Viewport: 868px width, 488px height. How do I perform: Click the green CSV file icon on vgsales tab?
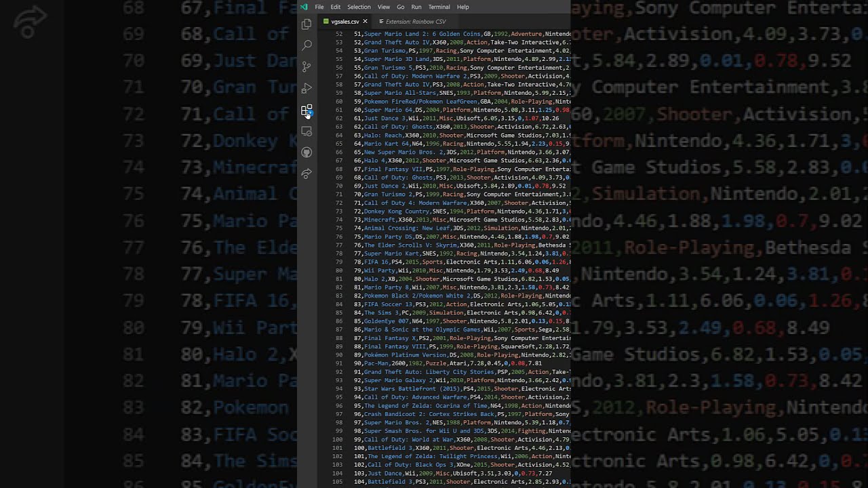tap(326, 22)
